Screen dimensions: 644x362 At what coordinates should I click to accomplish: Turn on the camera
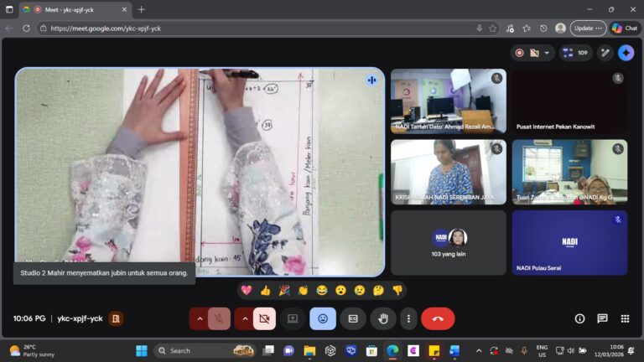(x=264, y=318)
